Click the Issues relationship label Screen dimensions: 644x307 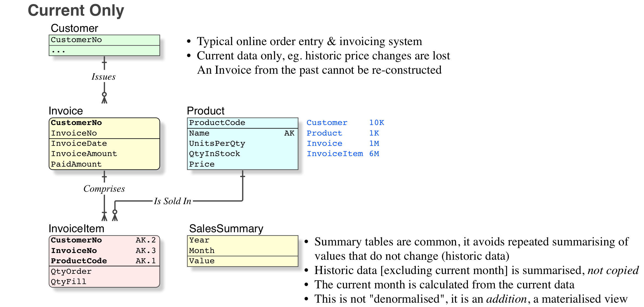pos(103,77)
